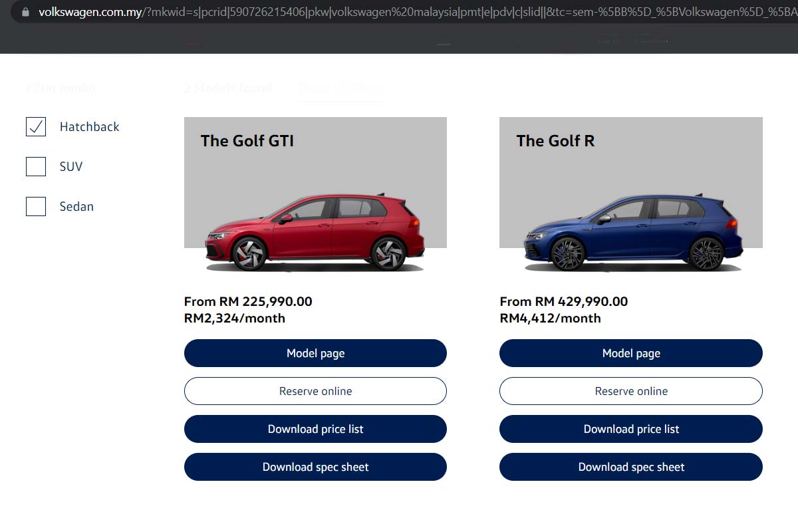Click the blue Golf R car image
Viewport: 798px width, 532px height.
coord(632,233)
